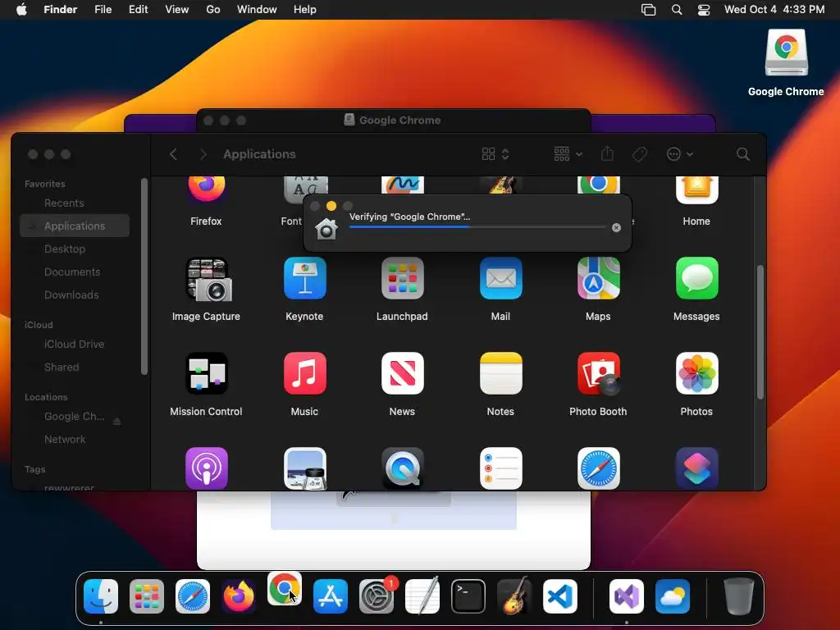Open the Image Capture app

pyautogui.click(x=208, y=279)
